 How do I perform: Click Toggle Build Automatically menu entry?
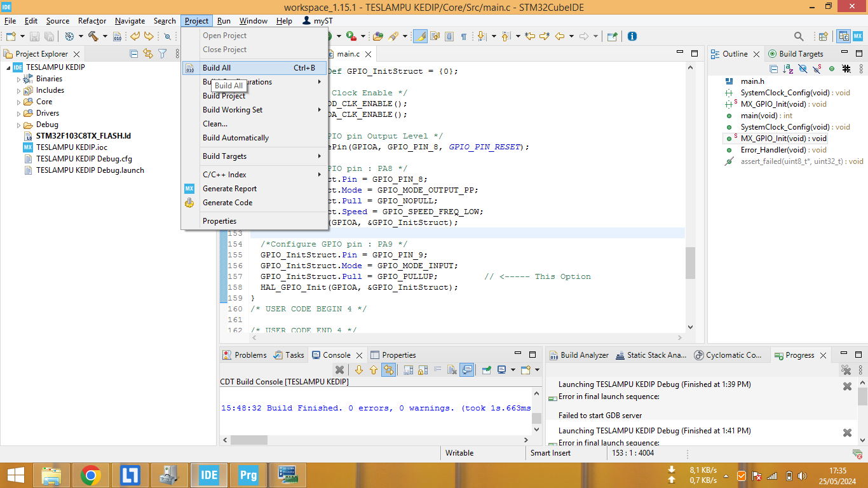click(x=254, y=138)
